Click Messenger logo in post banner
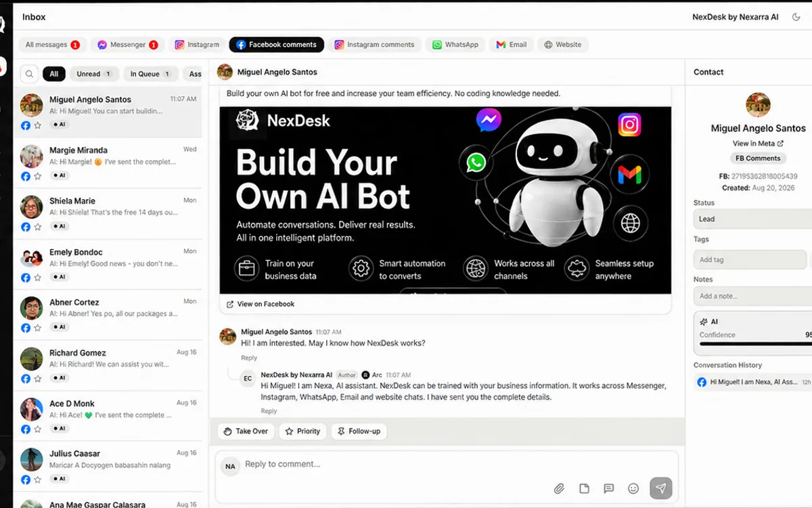This screenshot has width=812, height=508. tap(489, 121)
